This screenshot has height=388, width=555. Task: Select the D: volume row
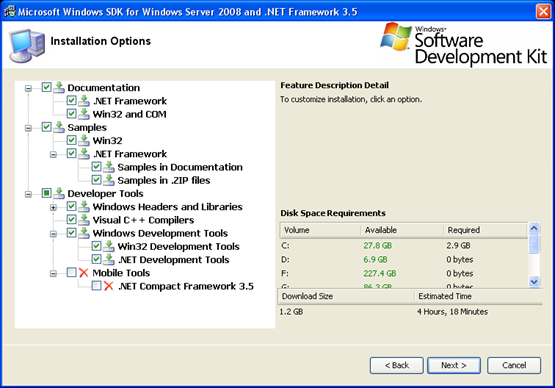click(x=404, y=259)
